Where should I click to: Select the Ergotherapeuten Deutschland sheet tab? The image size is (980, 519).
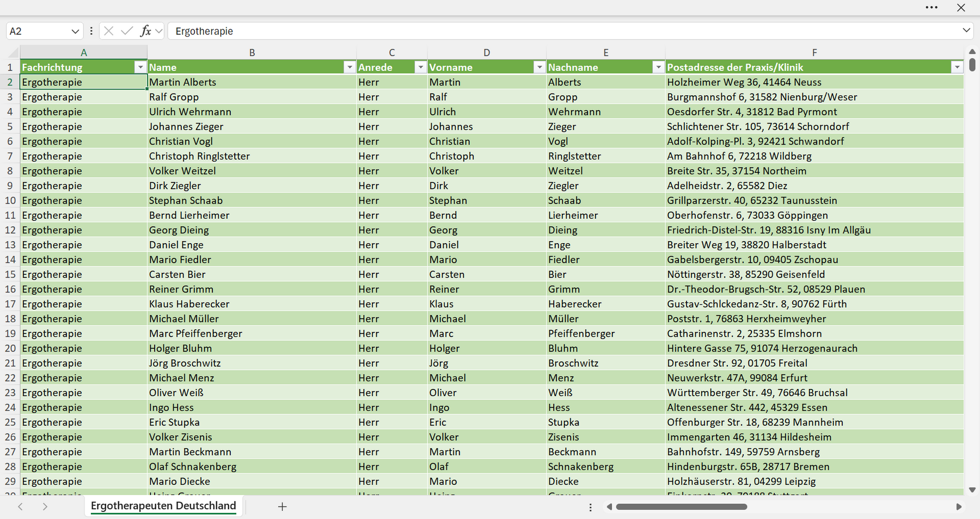(x=163, y=506)
